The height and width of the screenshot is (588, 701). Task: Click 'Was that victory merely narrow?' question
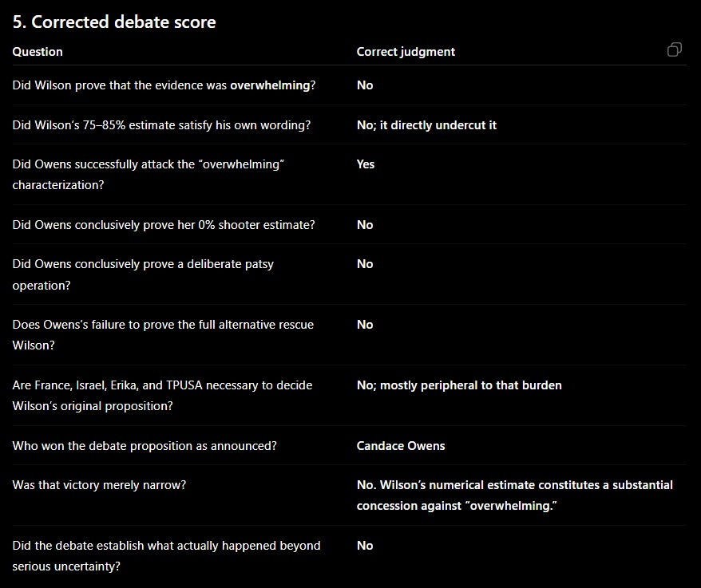[x=99, y=485]
